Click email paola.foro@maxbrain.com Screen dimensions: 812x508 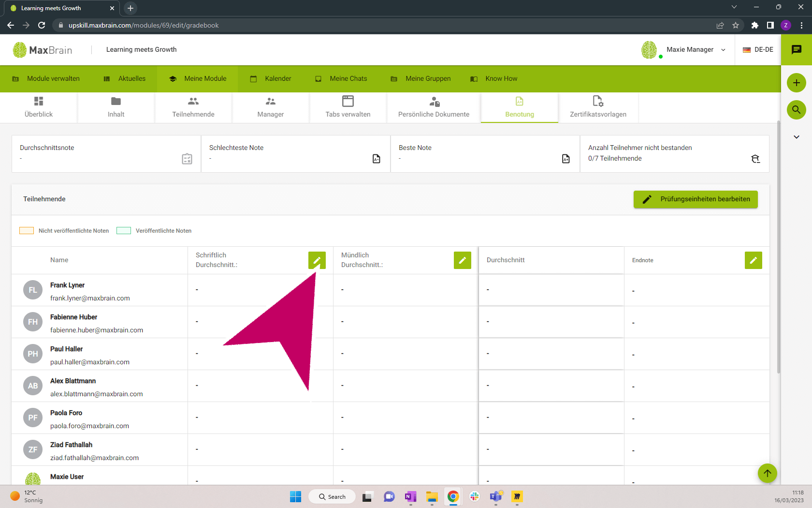click(89, 426)
